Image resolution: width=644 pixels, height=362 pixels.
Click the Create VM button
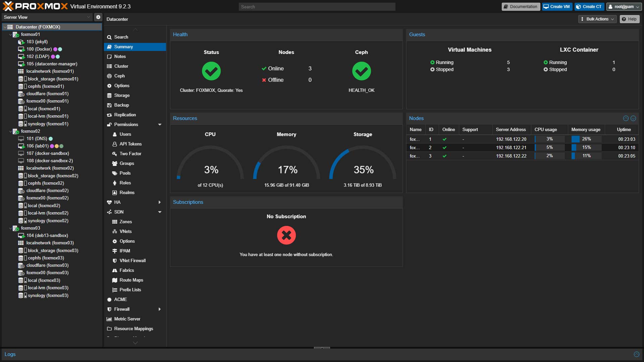[x=557, y=7]
